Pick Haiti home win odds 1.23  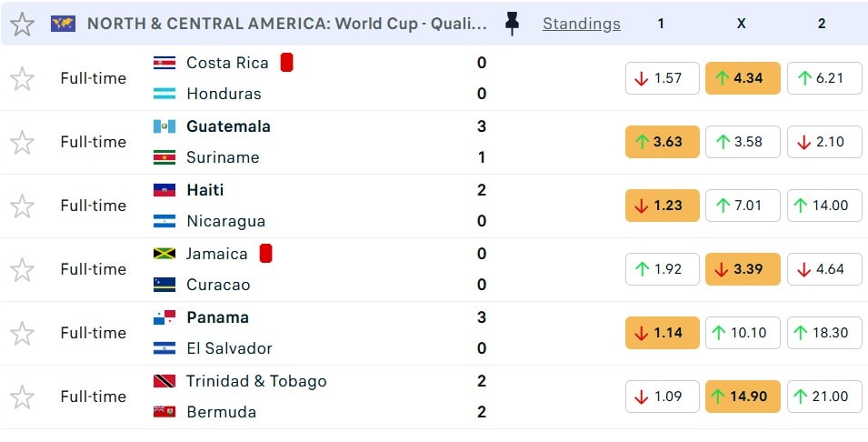coord(662,206)
